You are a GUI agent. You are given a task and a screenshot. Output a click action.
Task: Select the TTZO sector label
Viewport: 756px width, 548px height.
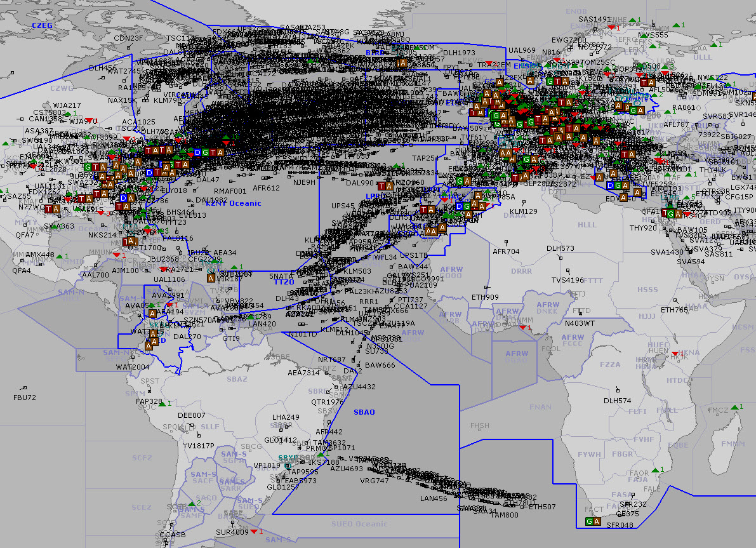pyautogui.click(x=283, y=282)
